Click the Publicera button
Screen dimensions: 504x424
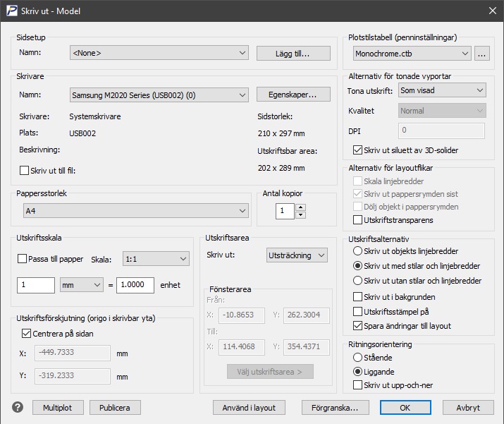[x=115, y=408]
